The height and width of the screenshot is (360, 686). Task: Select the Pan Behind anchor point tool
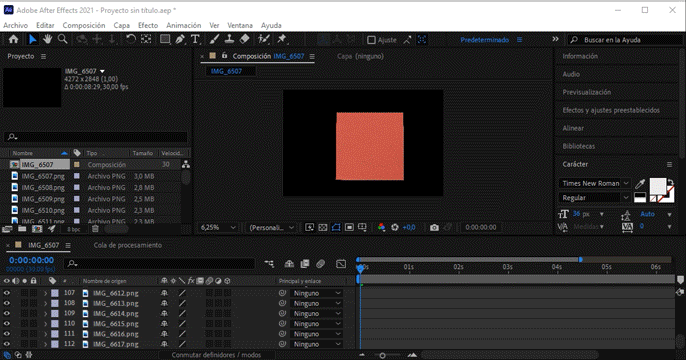146,39
